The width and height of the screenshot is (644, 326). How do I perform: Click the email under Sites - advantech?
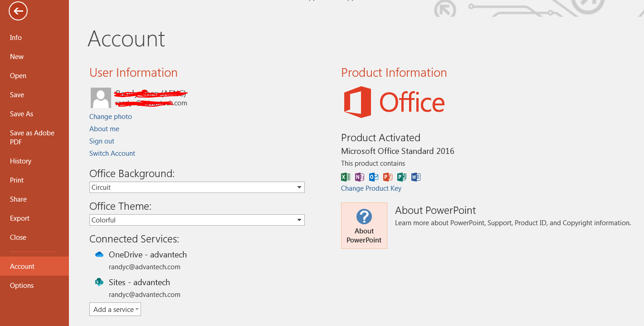[145, 295]
